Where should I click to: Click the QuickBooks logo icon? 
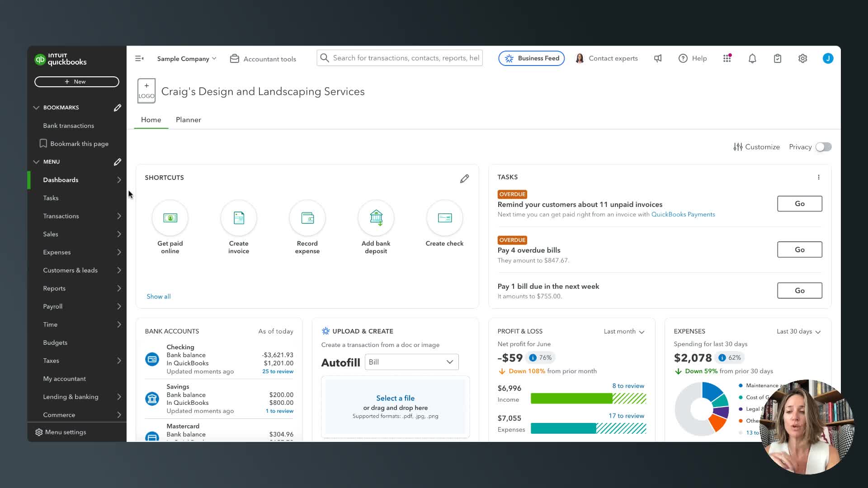click(x=40, y=59)
